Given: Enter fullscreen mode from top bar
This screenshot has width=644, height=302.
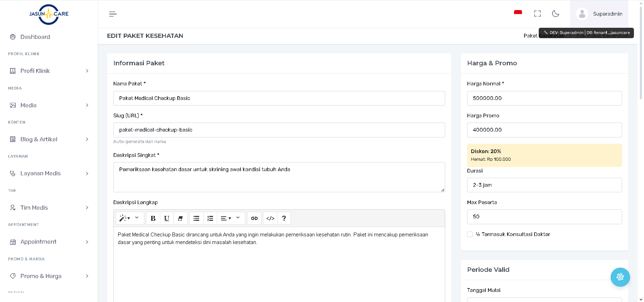Looking at the screenshot, I should click(x=537, y=14).
